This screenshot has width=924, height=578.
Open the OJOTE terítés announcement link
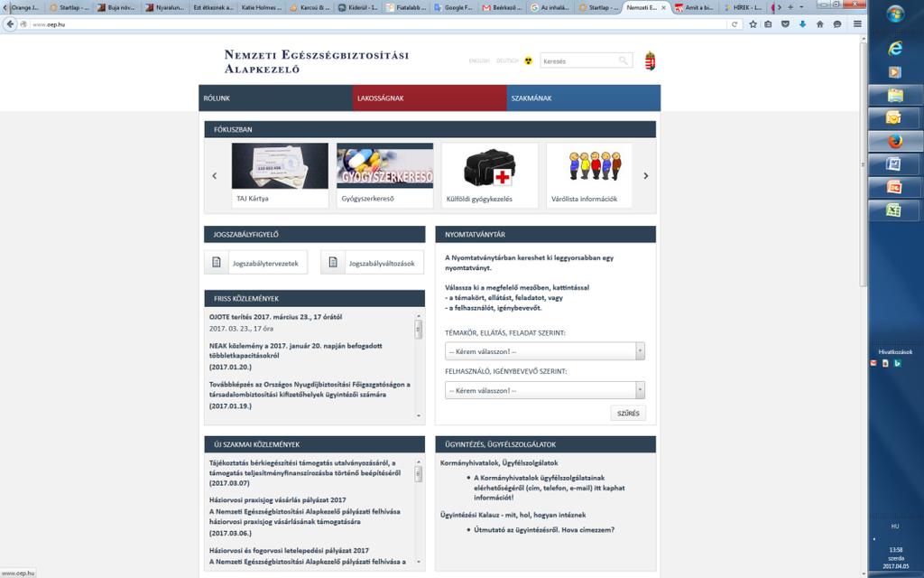tap(276, 317)
